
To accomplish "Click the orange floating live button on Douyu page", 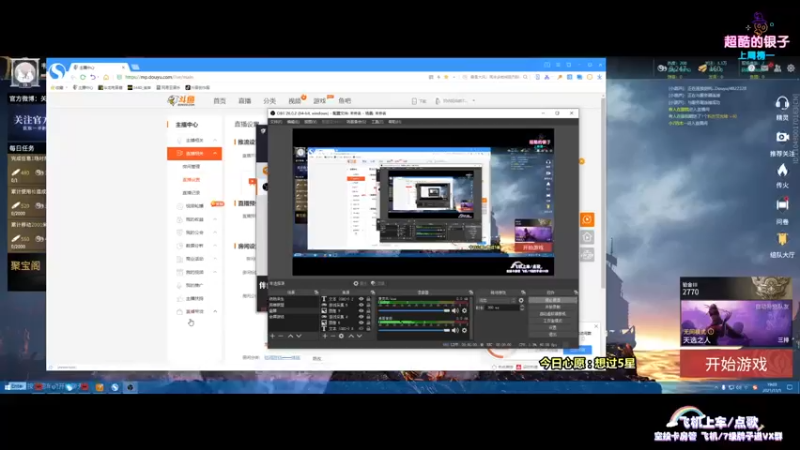I will [x=587, y=219].
